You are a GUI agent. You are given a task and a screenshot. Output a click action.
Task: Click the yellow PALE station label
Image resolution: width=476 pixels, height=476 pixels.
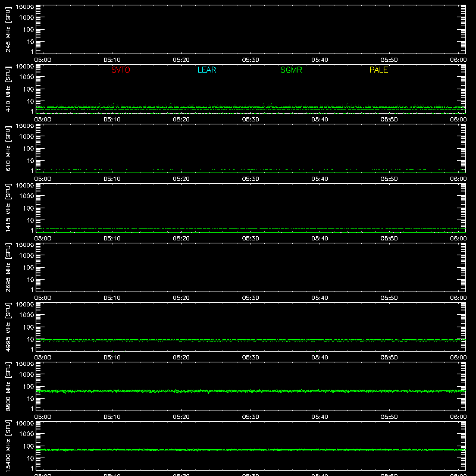point(378,70)
